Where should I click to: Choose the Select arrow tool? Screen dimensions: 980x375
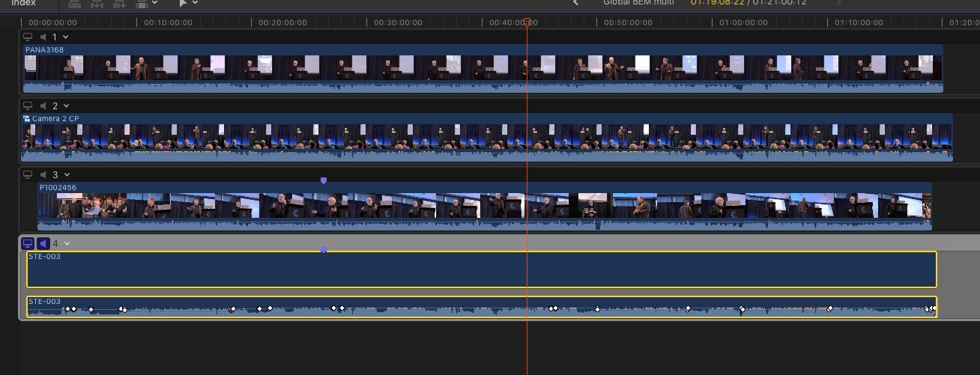tap(183, 3)
